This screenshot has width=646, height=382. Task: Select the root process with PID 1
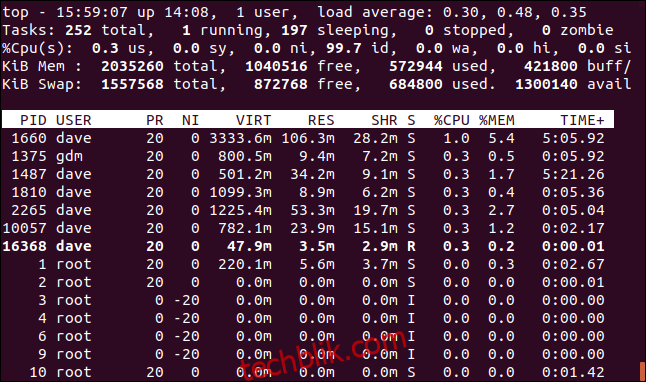[x=308, y=264]
